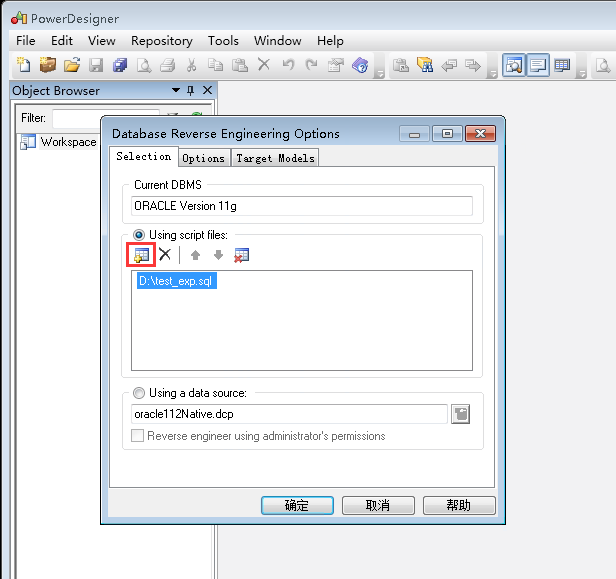Click the Save floppy disk icon
Image resolution: width=616 pixels, height=579 pixels.
click(96, 65)
